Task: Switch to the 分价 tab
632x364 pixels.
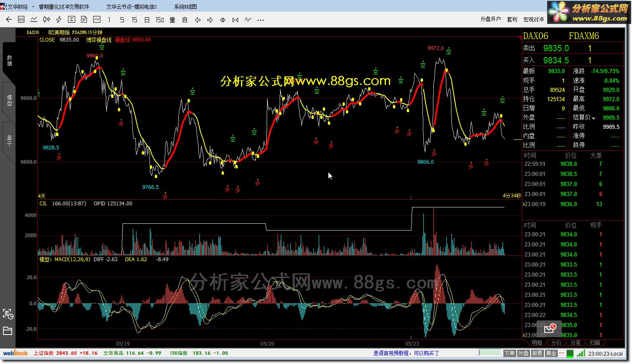Action: [x=556, y=343]
